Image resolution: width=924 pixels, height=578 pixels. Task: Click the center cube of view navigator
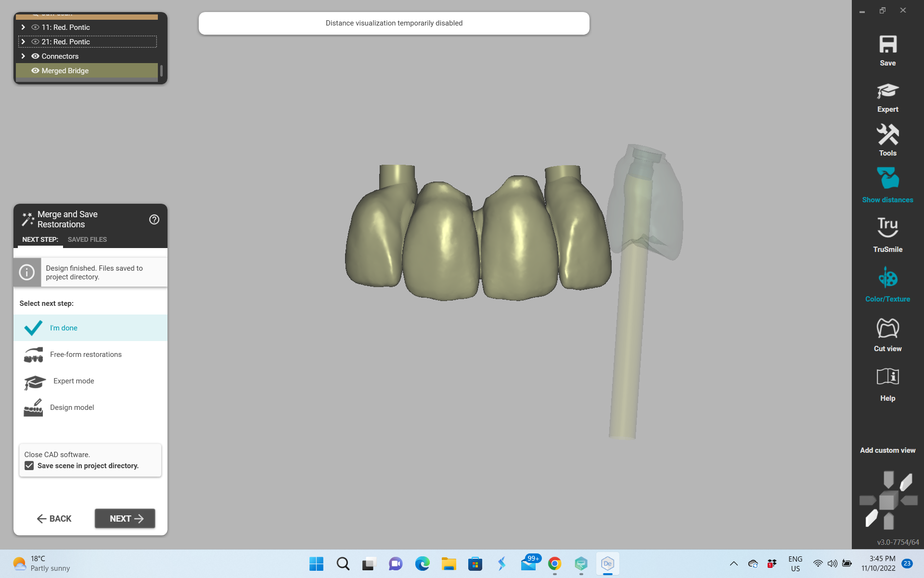[888, 500]
